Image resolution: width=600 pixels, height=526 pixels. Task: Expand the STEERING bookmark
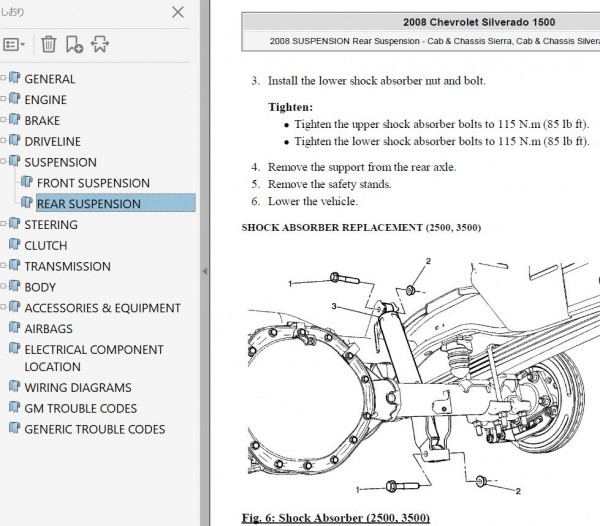tap(3, 224)
